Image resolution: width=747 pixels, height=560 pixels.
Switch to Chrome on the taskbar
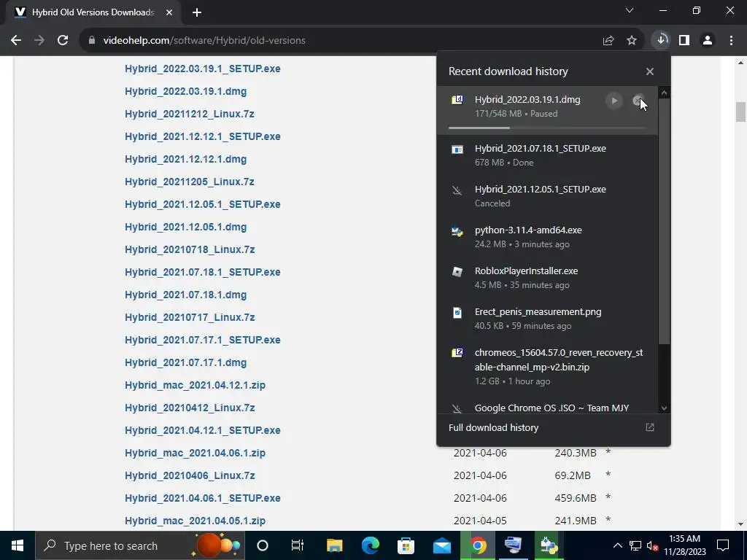click(478, 545)
